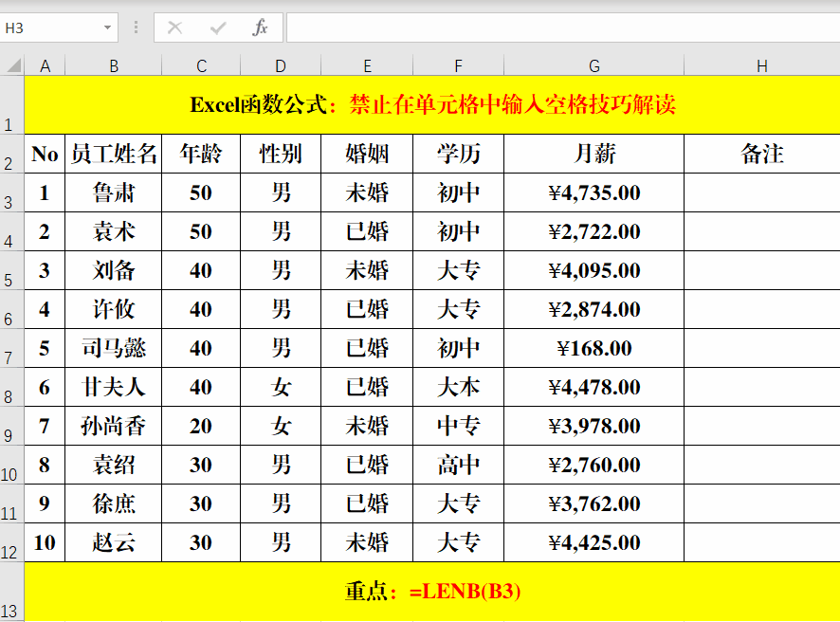Click the cancel X icon in formula bar
This screenshot has height=622, width=840.
click(174, 27)
